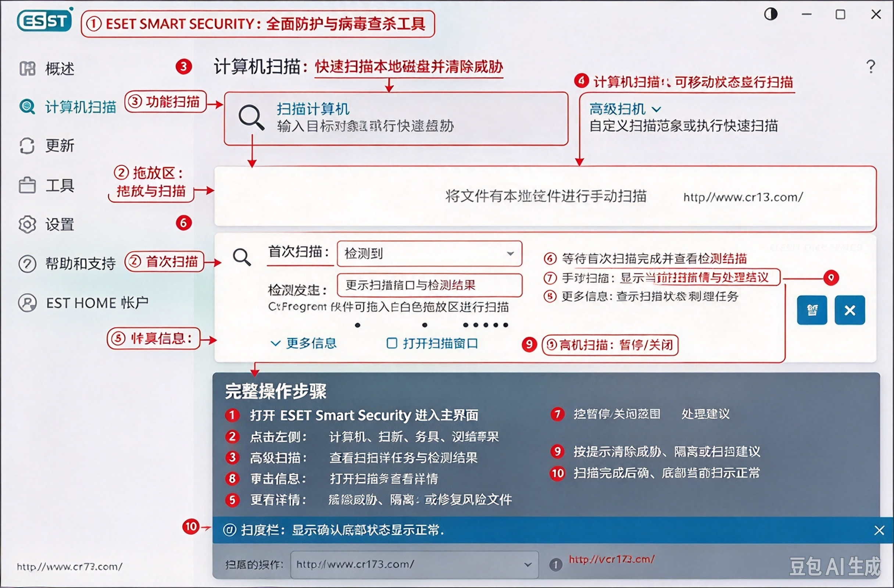Click the ESET logo in the header
This screenshot has width=894, height=588.
click(x=45, y=20)
